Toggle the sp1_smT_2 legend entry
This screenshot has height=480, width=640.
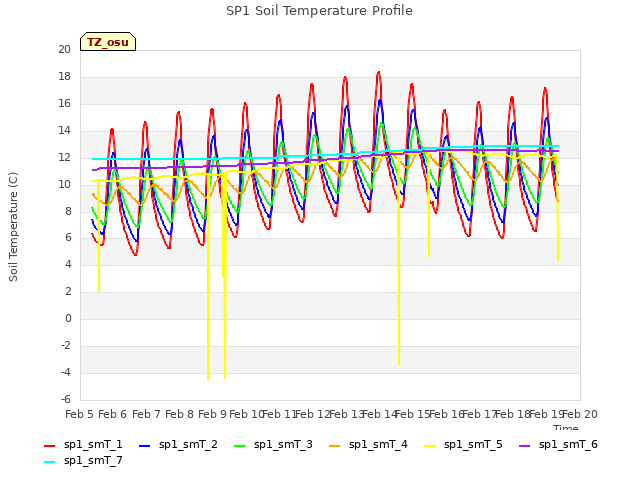tap(178, 444)
